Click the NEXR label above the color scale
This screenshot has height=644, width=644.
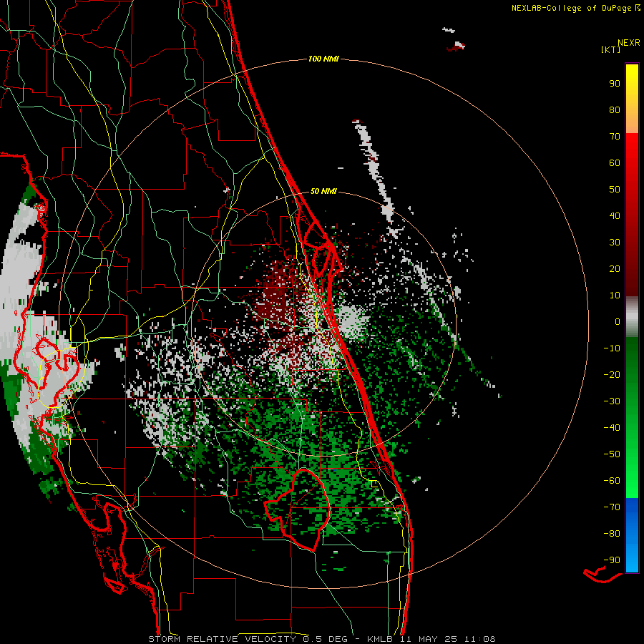point(629,43)
